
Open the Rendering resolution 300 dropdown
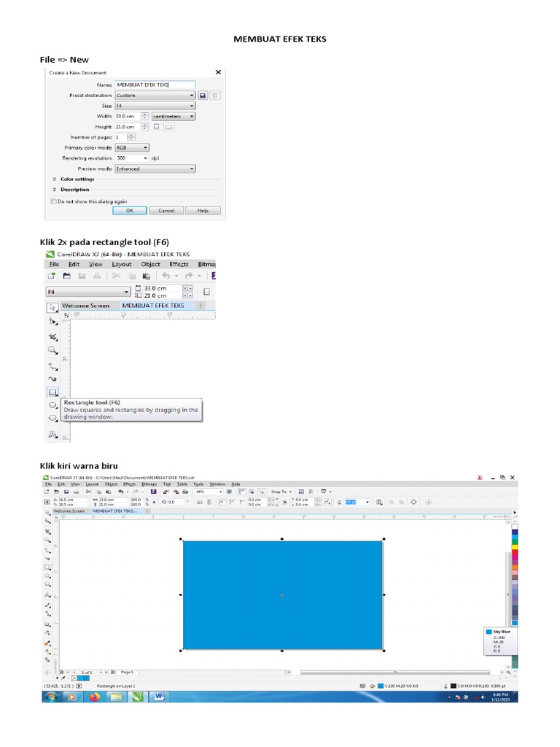click(x=132, y=158)
